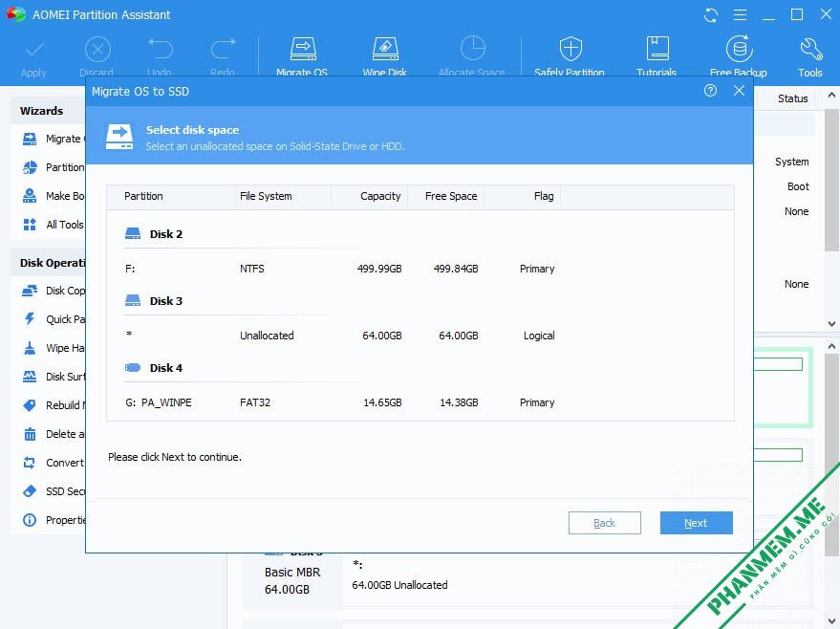The width and height of the screenshot is (840, 629).
Task: Click the Status column header in main window
Action: point(792,98)
